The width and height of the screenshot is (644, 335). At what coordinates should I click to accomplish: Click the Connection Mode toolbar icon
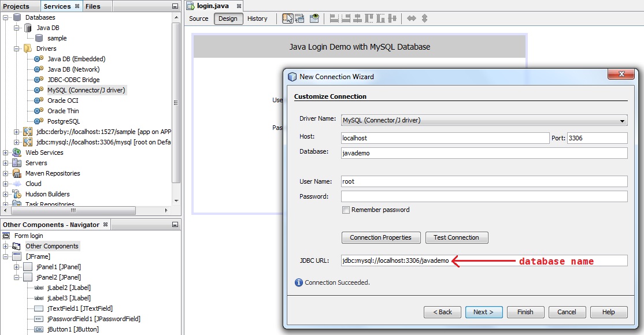click(300, 18)
